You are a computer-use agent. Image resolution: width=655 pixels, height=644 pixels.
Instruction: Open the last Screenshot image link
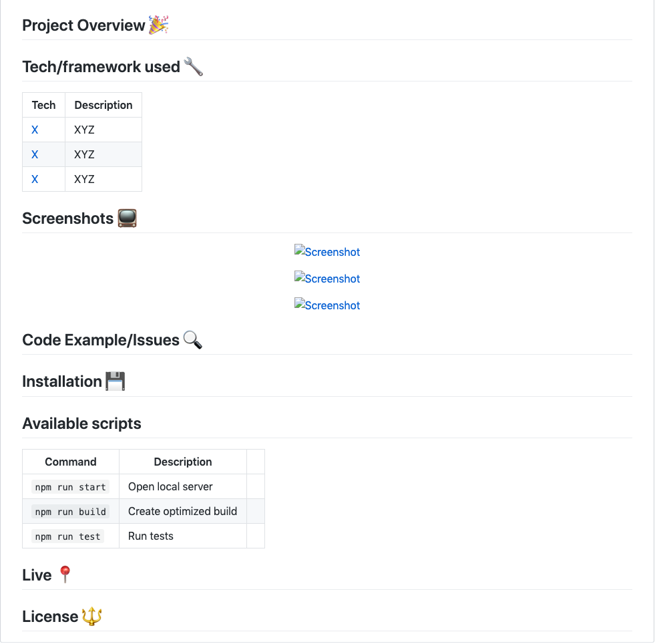coord(327,305)
